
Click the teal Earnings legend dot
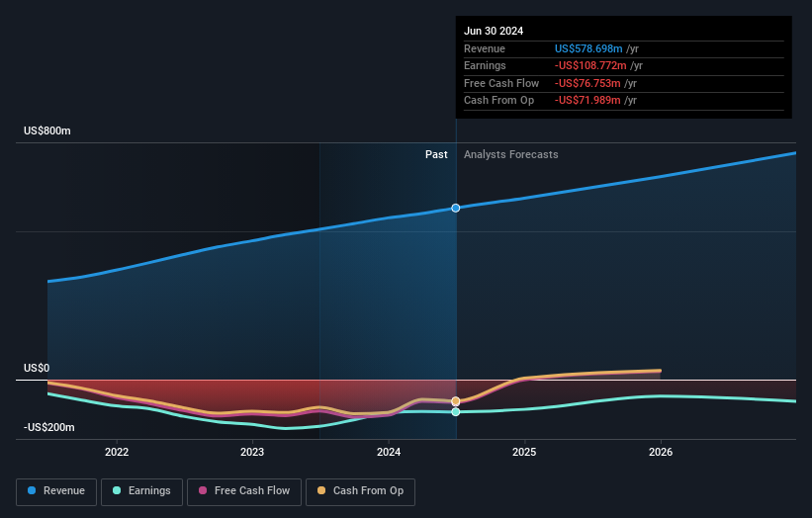117,490
